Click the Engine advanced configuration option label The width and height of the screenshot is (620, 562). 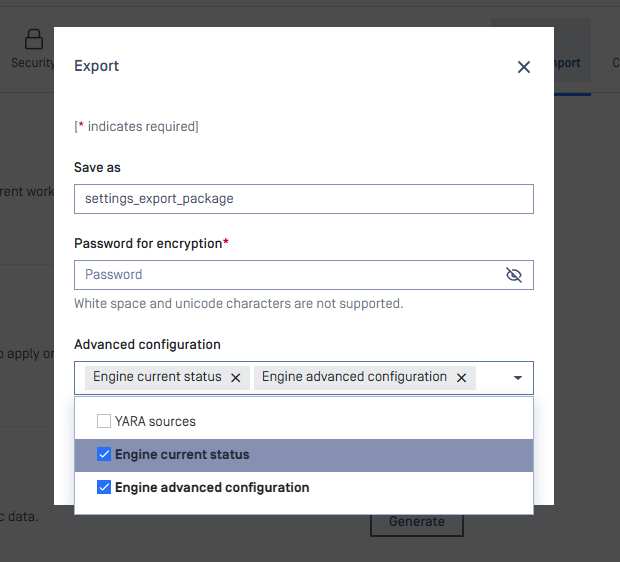point(212,487)
